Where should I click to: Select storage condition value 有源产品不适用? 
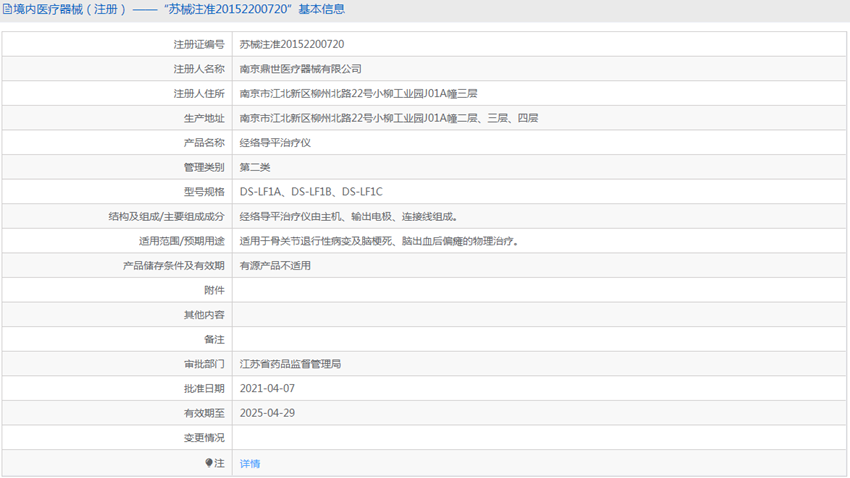point(275,266)
